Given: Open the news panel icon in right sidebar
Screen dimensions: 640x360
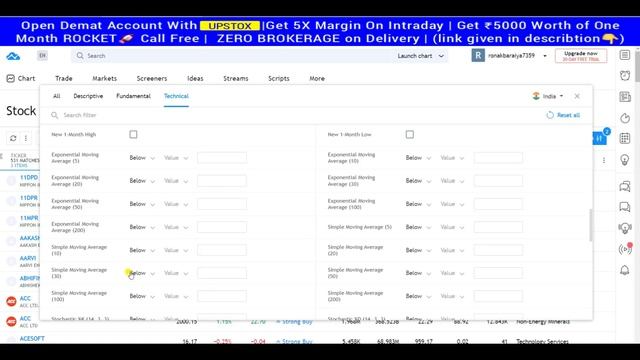Looking at the screenshot, I should [624, 97].
